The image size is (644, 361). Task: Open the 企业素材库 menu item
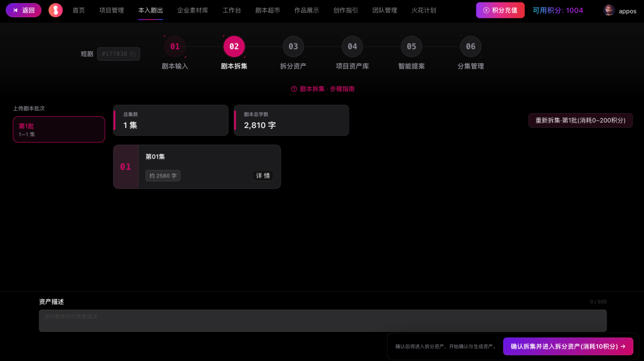point(193,10)
